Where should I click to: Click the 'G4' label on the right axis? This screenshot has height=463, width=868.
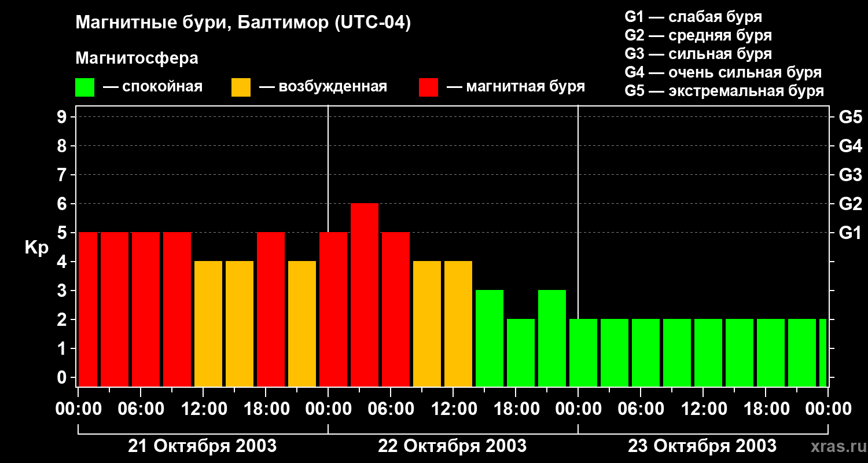coord(851,146)
